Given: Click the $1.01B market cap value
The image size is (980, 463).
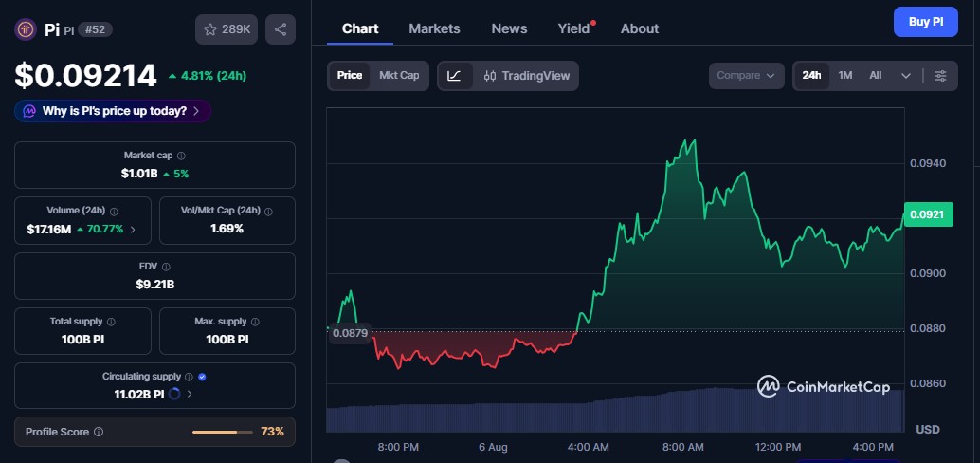Looking at the screenshot, I should click(x=139, y=174).
